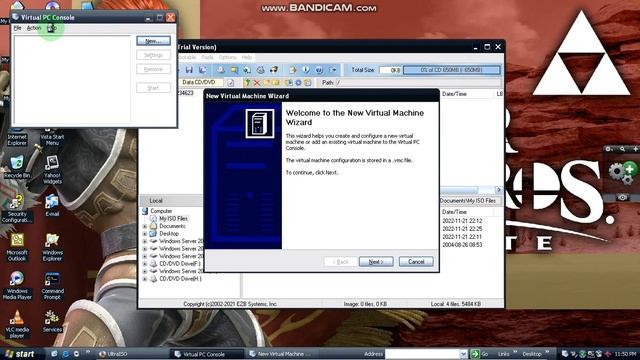Cancel the New Virtual Machine Wizard
This screenshot has height=360, width=640.
click(x=416, y=262)
